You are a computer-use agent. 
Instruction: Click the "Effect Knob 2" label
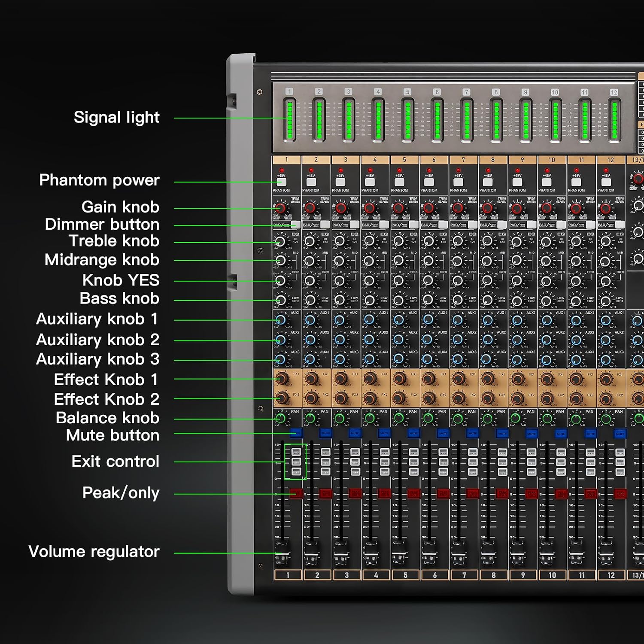[x=106, y=399]
